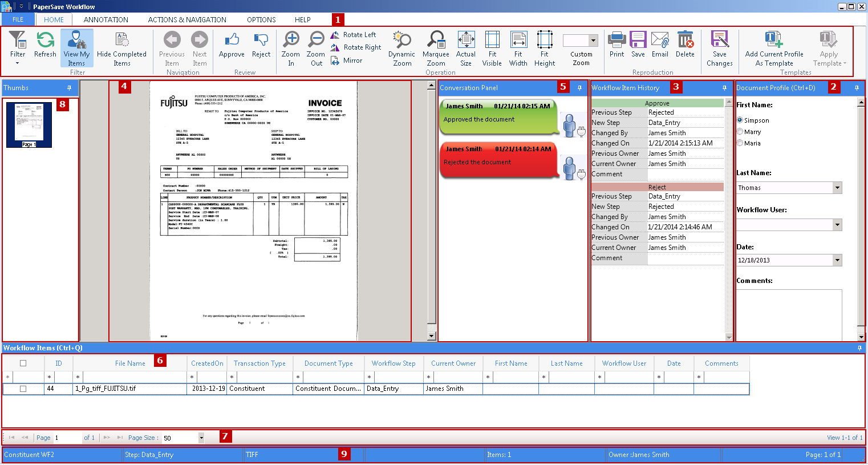Check the box for workflow item 44
The height and width of the screenshot is (465, 868).
[x=23, y=389]
